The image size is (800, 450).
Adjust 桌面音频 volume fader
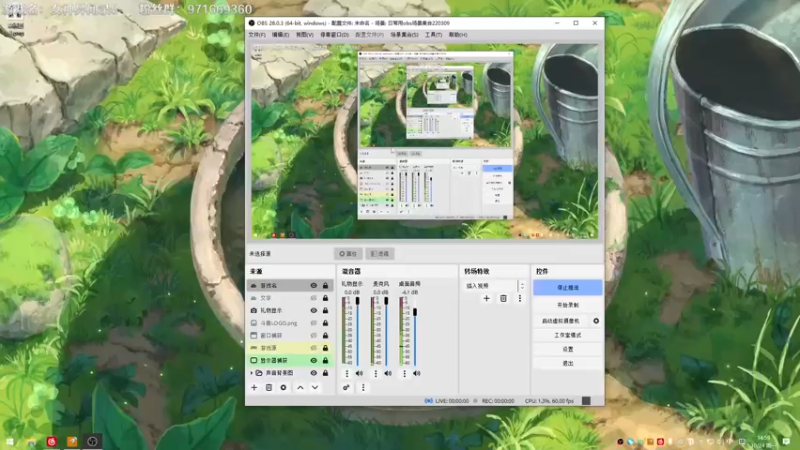pyautogui.click(x=415, y=311)
